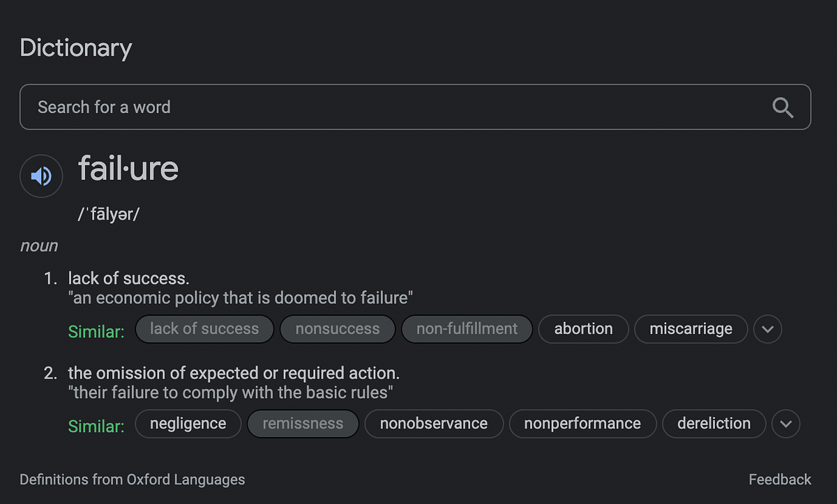The width and height of the screenshot is (837, 504).
Task: Open Definitions from Oxford Languages link
Action: pos(133,480)
